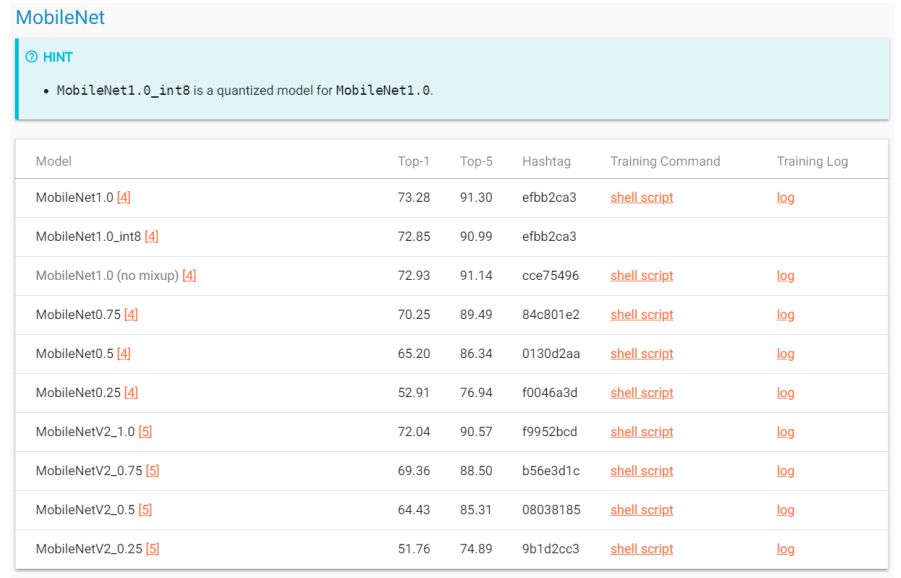The image size is (901, 578).
Task: Open shell script for MobileNet1.0 (no mixup)
Action: (x=641, y=276)
